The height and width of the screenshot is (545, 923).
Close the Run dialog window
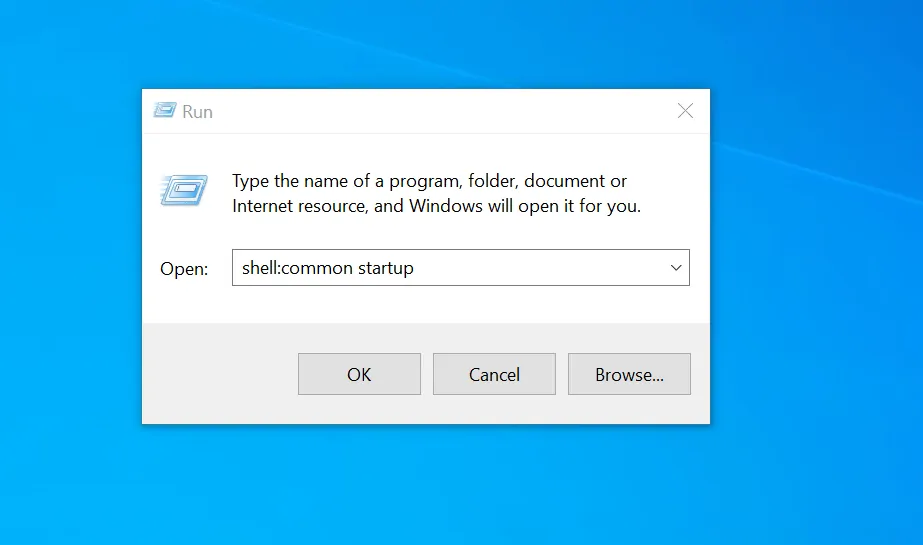tap(685, 111)
